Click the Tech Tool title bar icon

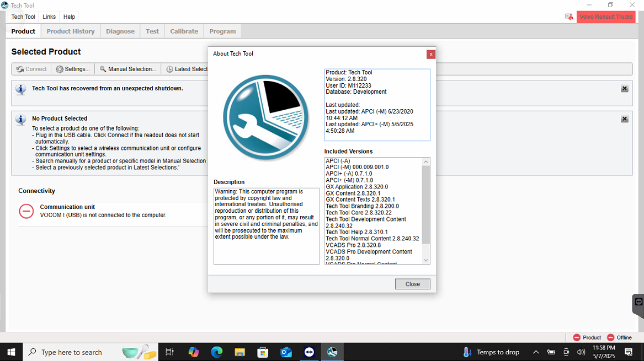coord(5,6)
